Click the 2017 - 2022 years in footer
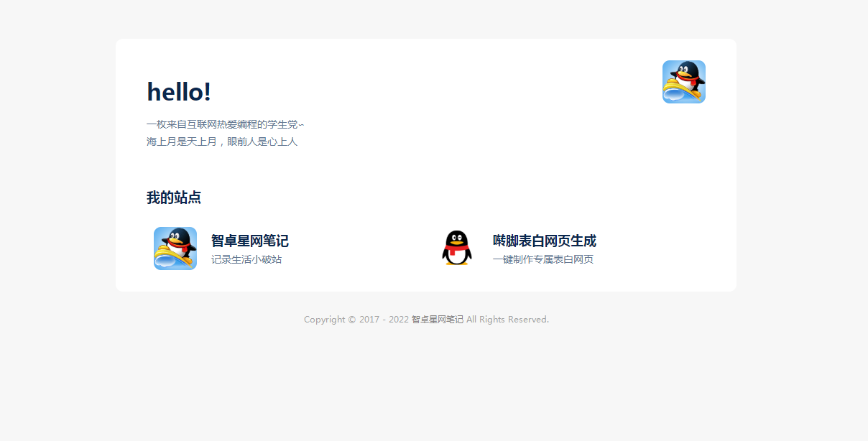 click(x=384, y=320)
